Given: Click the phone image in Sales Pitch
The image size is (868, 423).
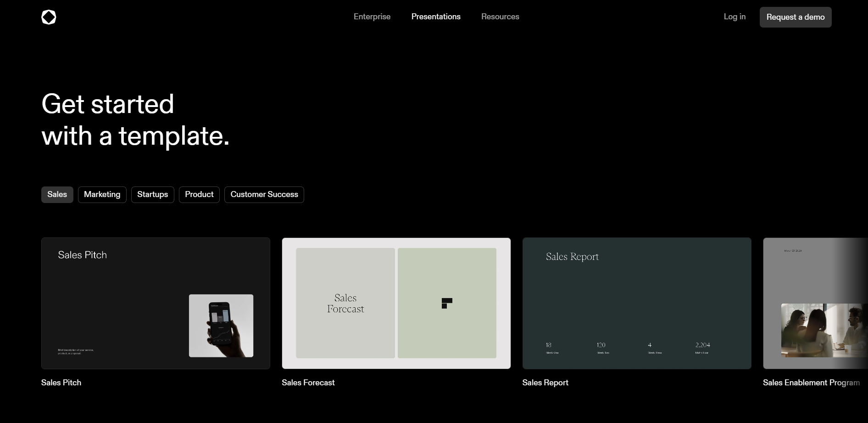Looking at the screenshot, I should (x=221, y=326).
